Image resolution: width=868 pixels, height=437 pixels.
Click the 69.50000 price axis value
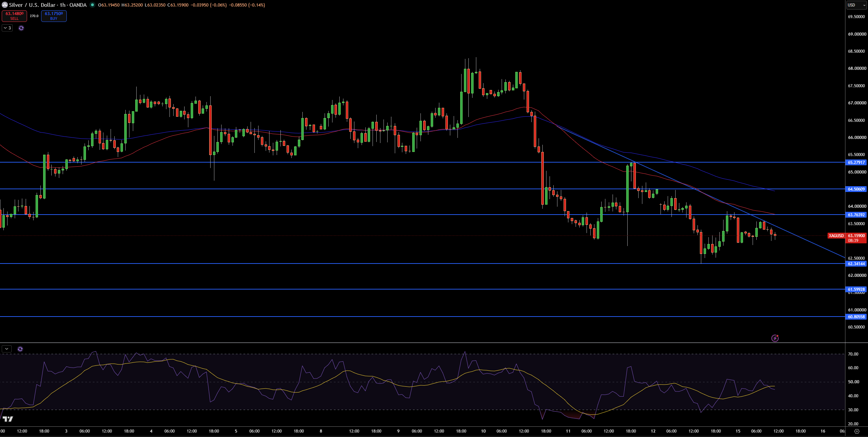tap(856, 17)
